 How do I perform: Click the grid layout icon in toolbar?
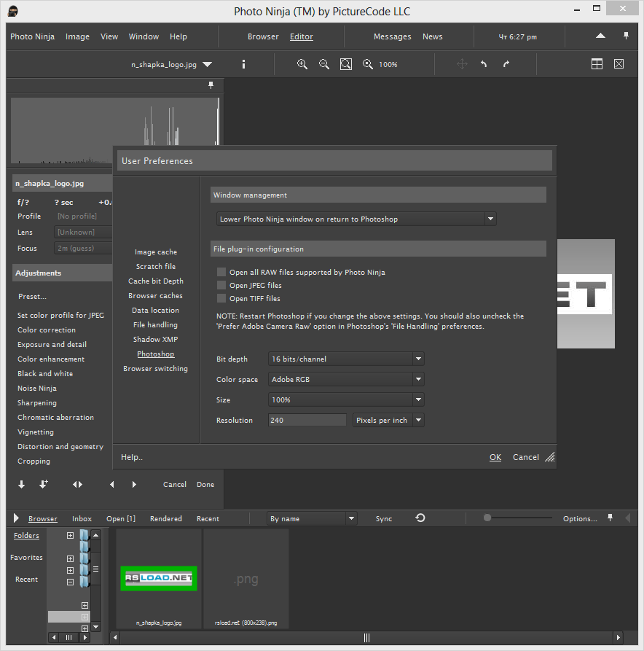[597, 64]
